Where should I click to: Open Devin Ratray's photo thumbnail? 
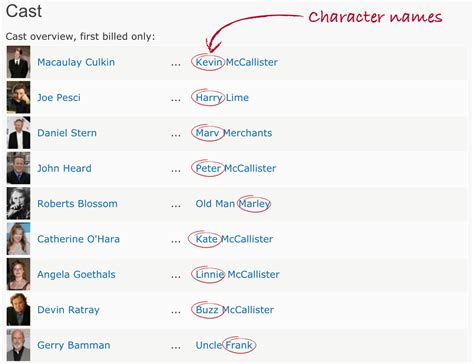(18, 309)
